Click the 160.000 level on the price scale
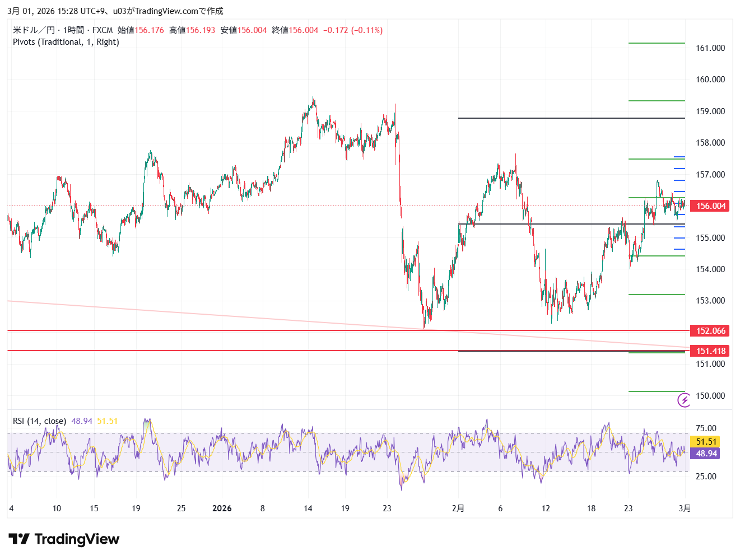This screenshot has width=740, height=560. point(710,80)
